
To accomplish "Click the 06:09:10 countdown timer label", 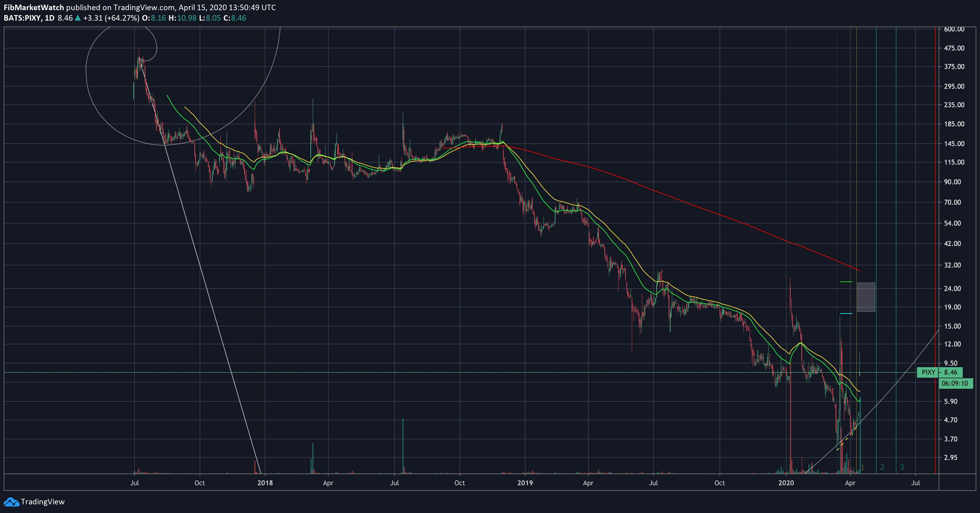I will (x=956, y=384).
